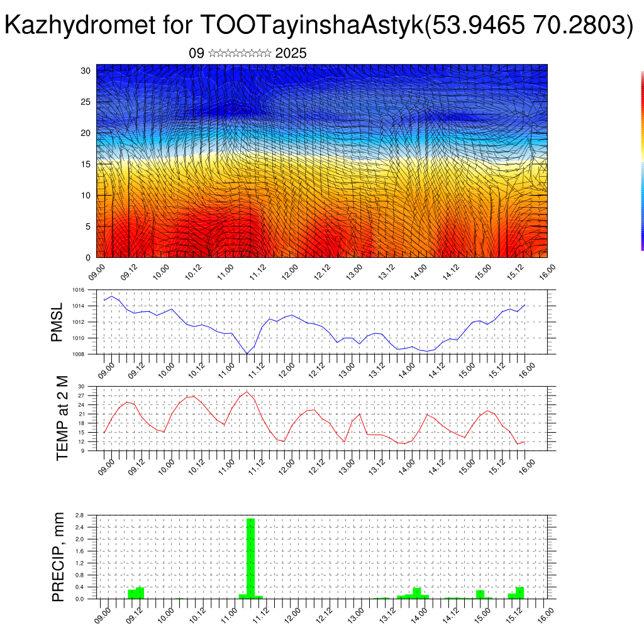This screenshot has height=644, width=644.
Task: Click the "1010" pressure tick label
Action: coord(79,338)
